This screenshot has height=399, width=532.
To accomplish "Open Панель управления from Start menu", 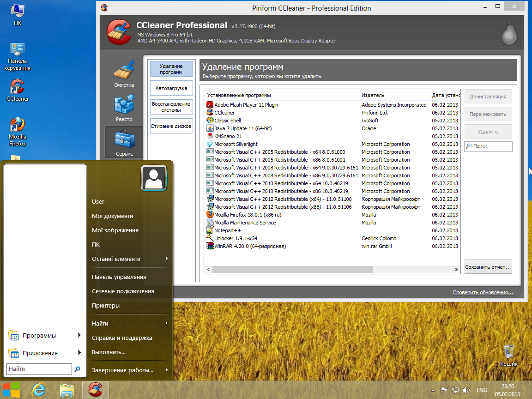I will click(x=119, y=277).
